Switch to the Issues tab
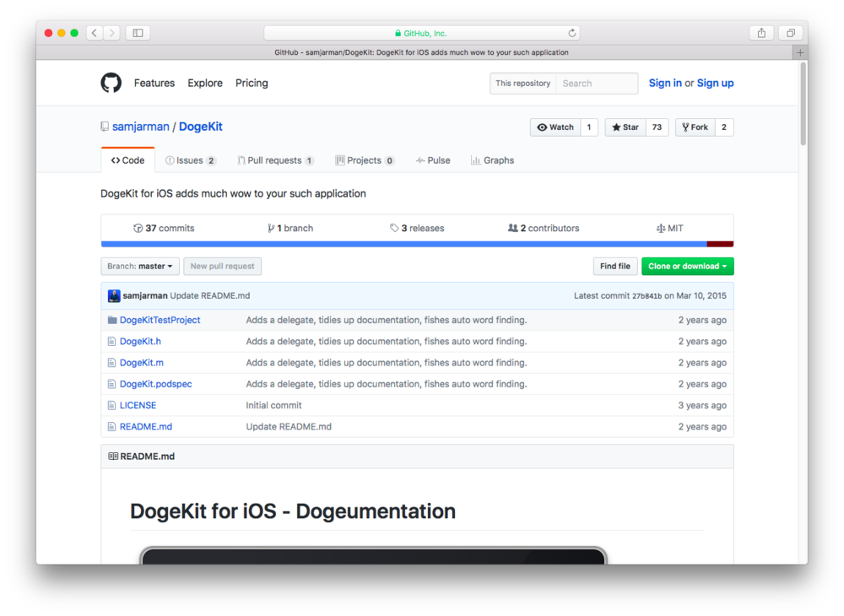The height and width of the screenshot is (616, 844). pyautogui.click(x=191, y=160)
